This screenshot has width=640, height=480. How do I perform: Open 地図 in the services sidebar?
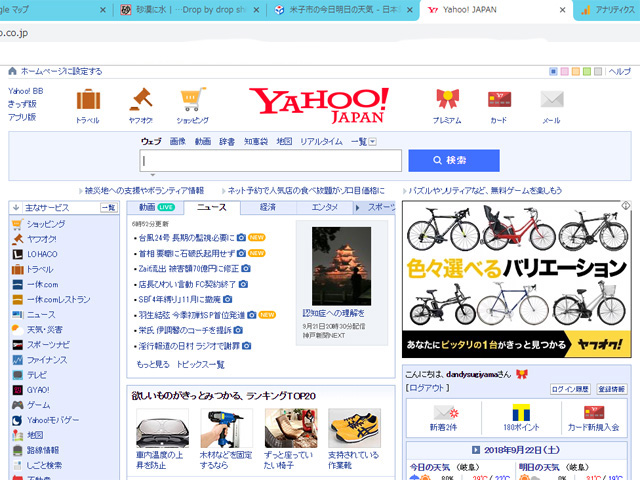tap(35, 435)
